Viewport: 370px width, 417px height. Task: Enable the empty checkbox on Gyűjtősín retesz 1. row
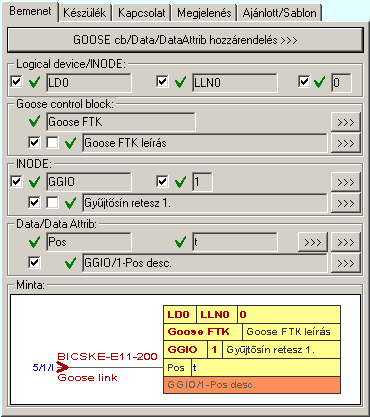[x=52, y=202]
